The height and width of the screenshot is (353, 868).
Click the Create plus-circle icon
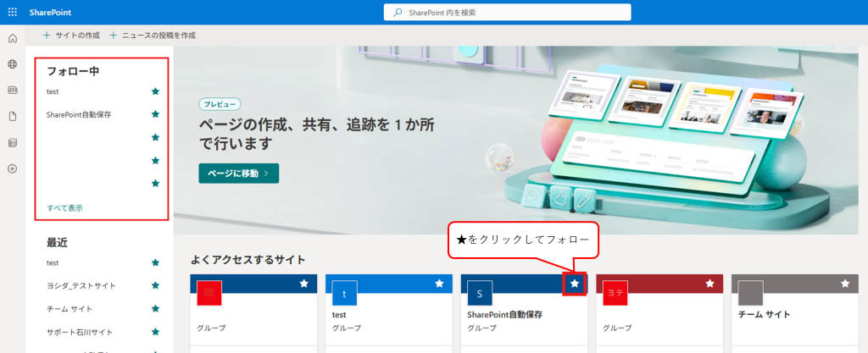tap(12, 168)
